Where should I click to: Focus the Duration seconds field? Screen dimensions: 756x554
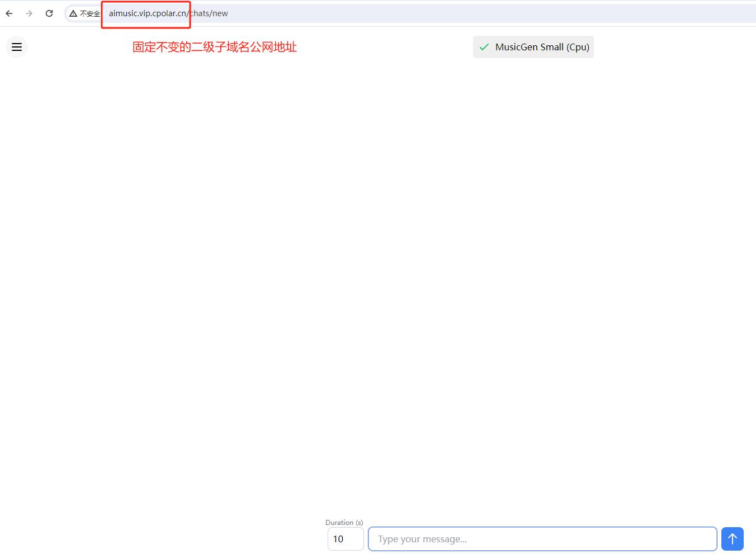tap(346, 539)
